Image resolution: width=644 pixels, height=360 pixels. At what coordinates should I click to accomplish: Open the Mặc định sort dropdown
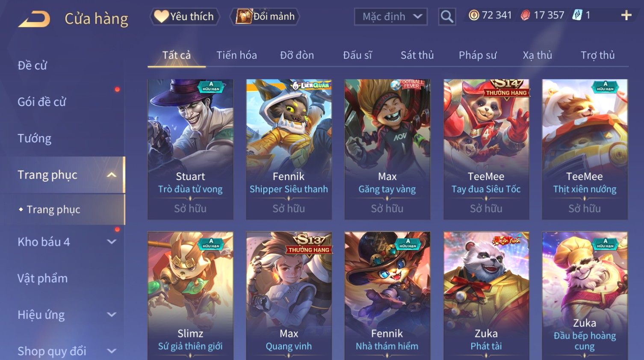coord(391,17)
